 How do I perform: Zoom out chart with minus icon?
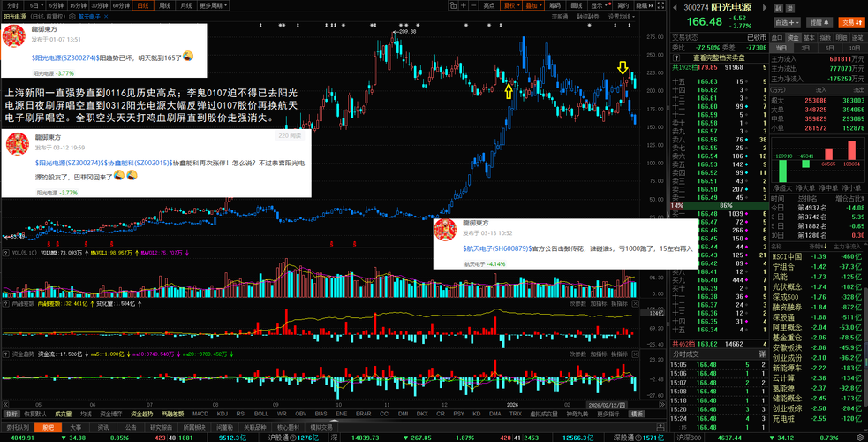tap(474, 5)
